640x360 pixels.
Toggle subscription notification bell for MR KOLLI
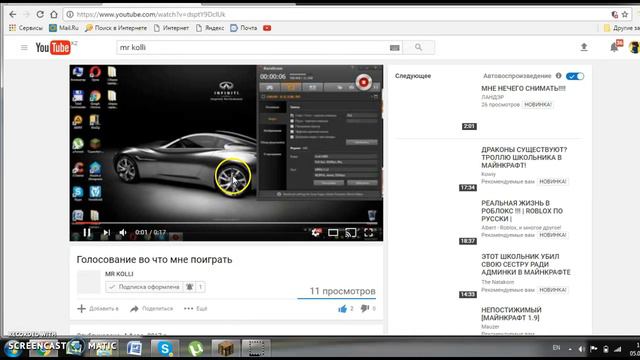coord(189,287)
